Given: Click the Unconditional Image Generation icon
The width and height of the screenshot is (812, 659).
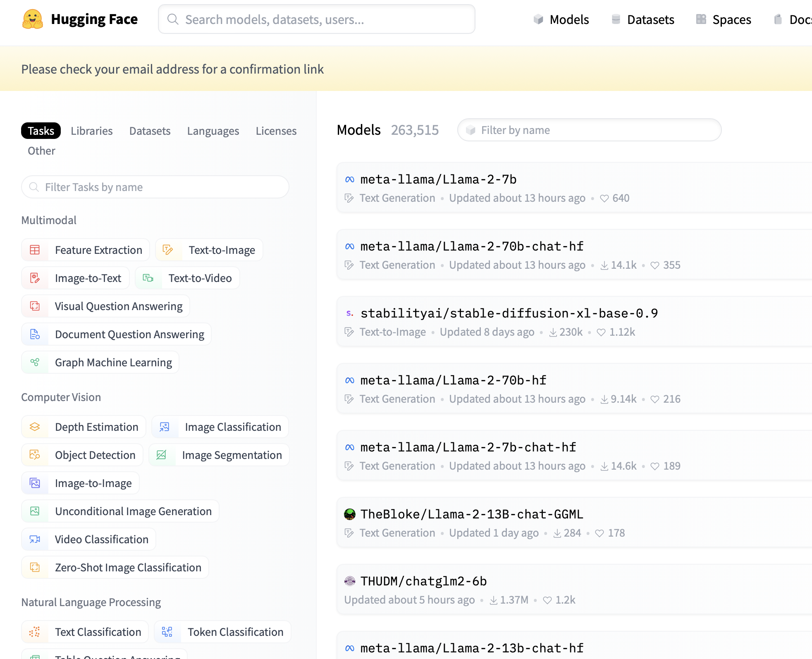Looking at the screenshot, I should click(35, 511).
